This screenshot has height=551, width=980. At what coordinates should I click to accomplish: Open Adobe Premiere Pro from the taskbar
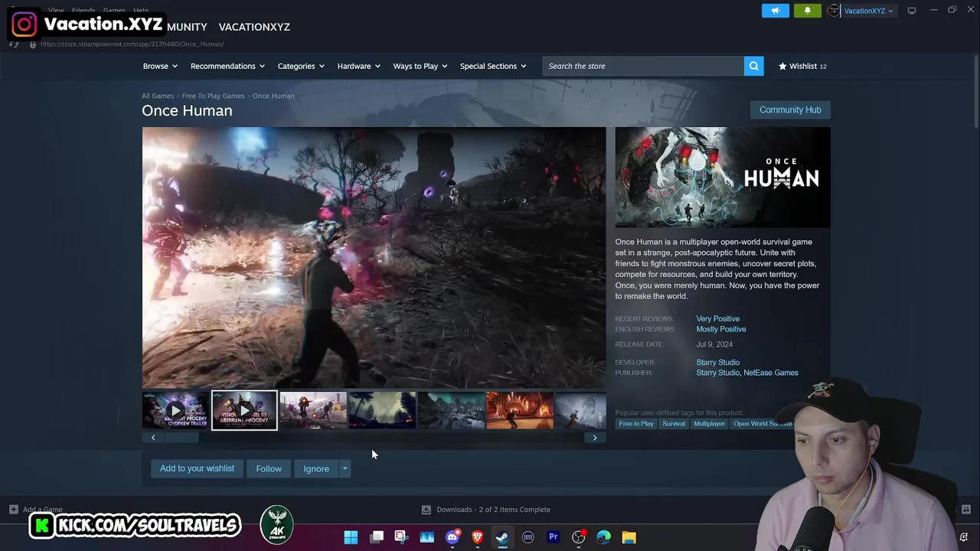point(553,537)
